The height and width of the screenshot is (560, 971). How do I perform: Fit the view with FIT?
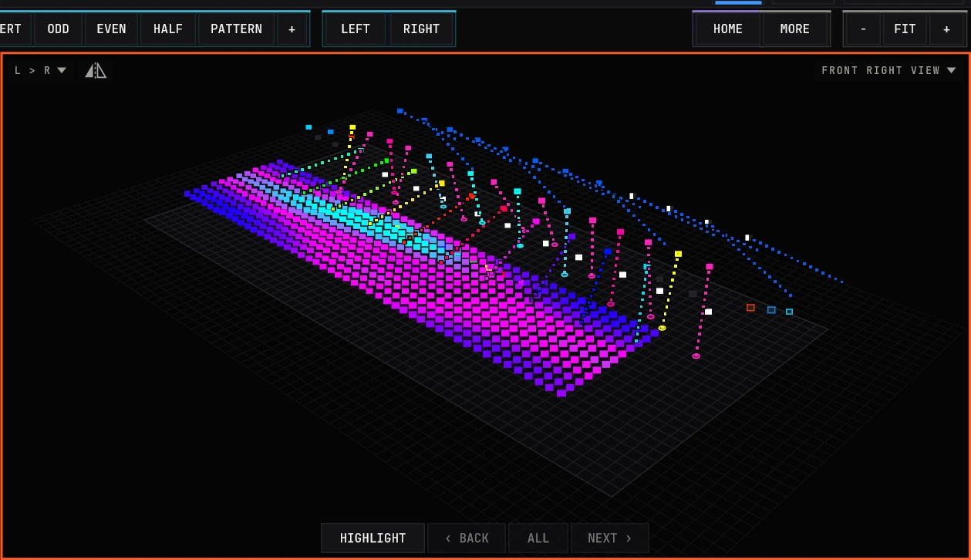(905, 29)
